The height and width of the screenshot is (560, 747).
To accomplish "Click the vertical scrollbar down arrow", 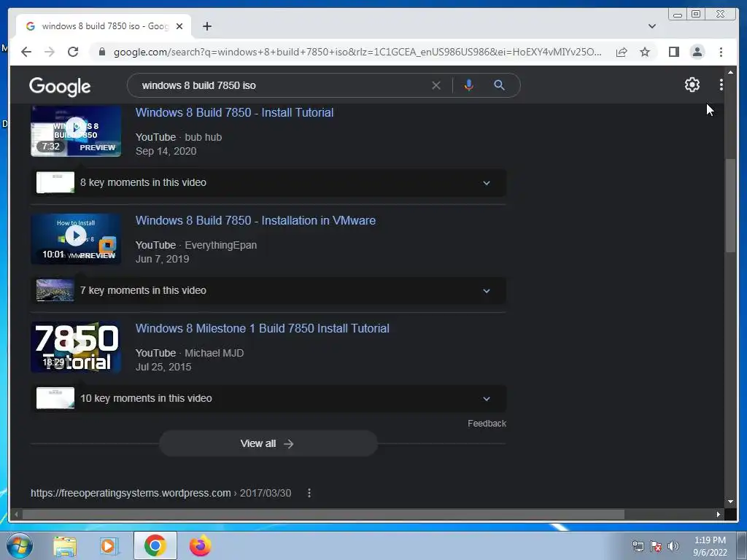I will (730, 502).
